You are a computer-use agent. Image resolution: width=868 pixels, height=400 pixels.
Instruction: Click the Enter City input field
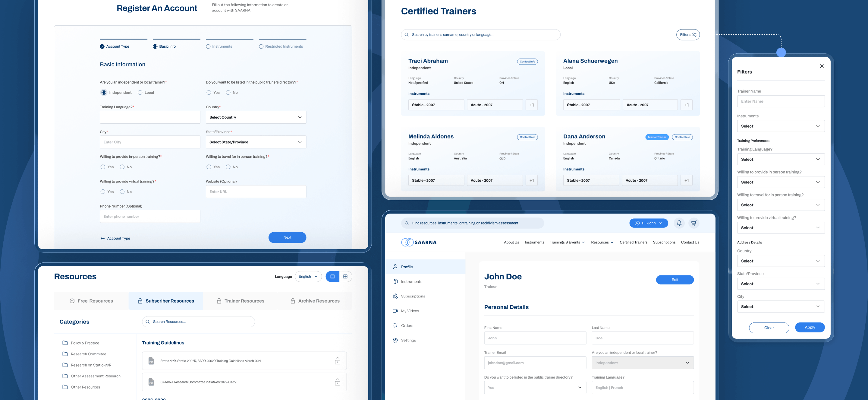point(150,142)
